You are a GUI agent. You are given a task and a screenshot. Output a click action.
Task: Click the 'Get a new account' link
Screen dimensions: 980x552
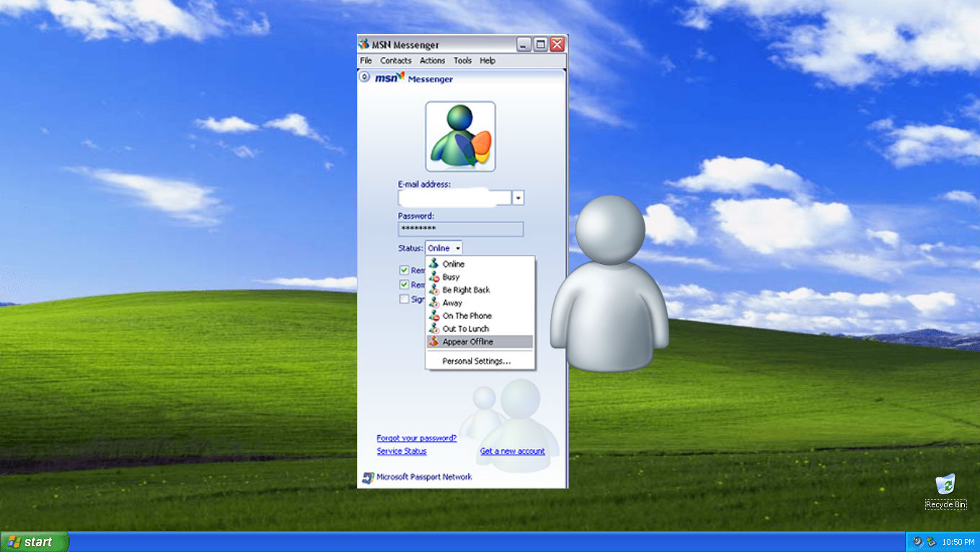tap(513, 451)
